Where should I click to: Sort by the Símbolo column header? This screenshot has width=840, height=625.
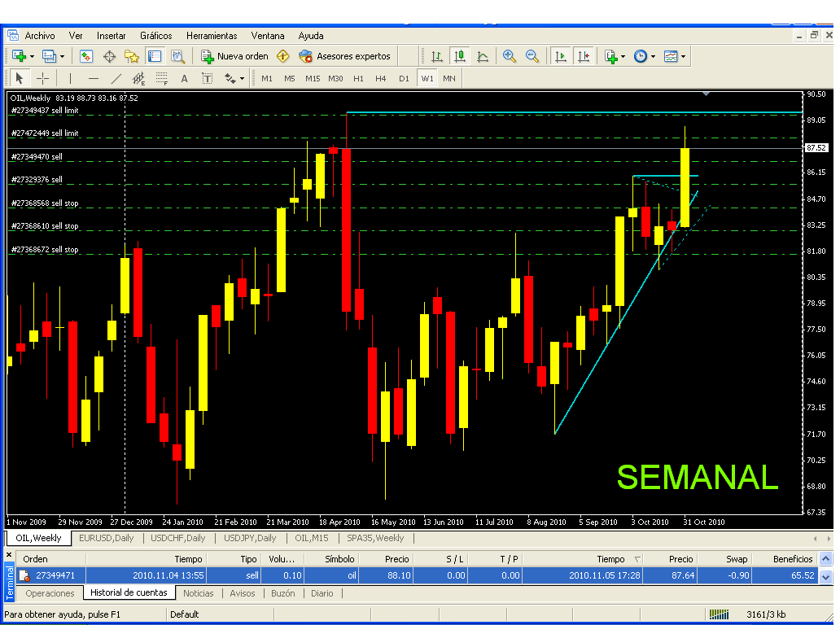point(331,559)
